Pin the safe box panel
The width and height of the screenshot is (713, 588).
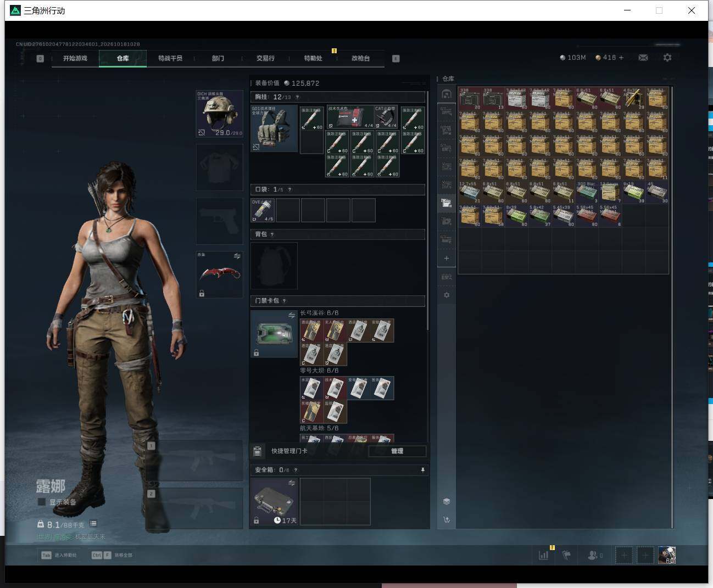point(422,470)
